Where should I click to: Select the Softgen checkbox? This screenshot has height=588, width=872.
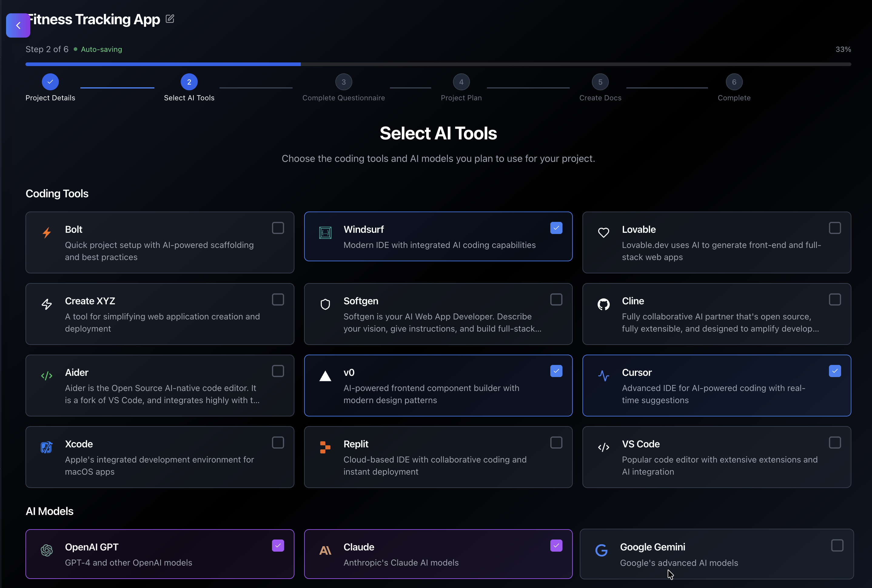click(x=556, y=300)
